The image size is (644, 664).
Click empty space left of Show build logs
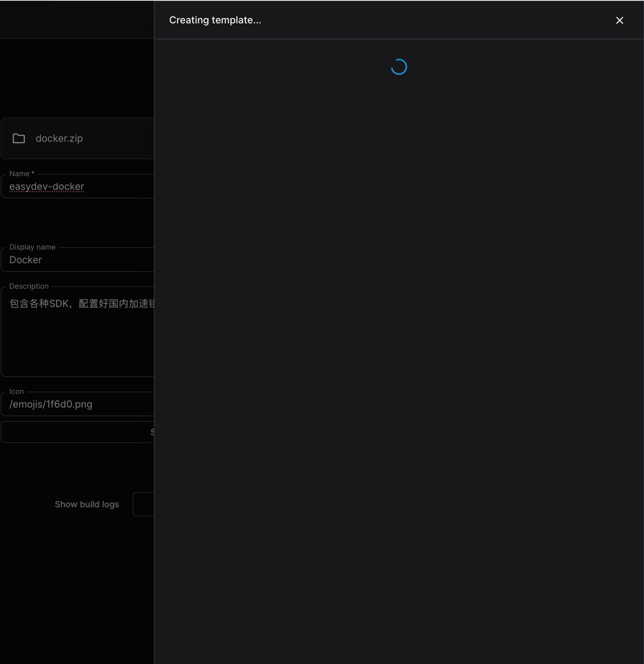click(24, 504)
